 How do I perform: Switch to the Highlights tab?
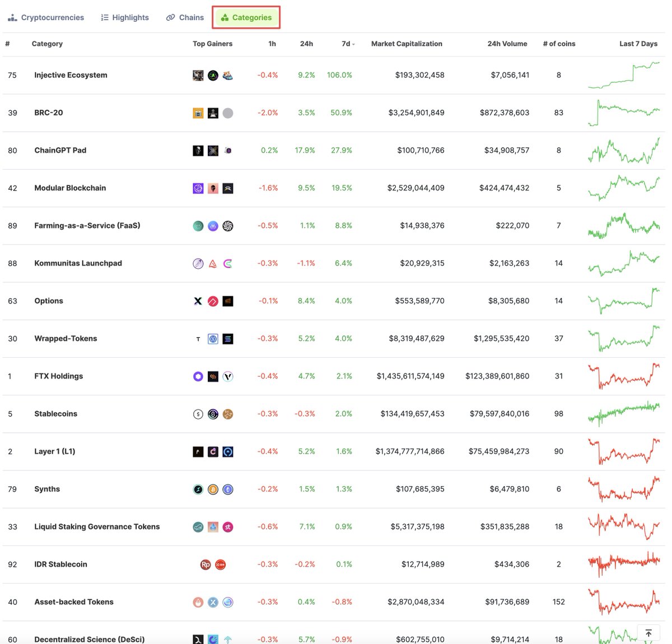pos(125,17)
